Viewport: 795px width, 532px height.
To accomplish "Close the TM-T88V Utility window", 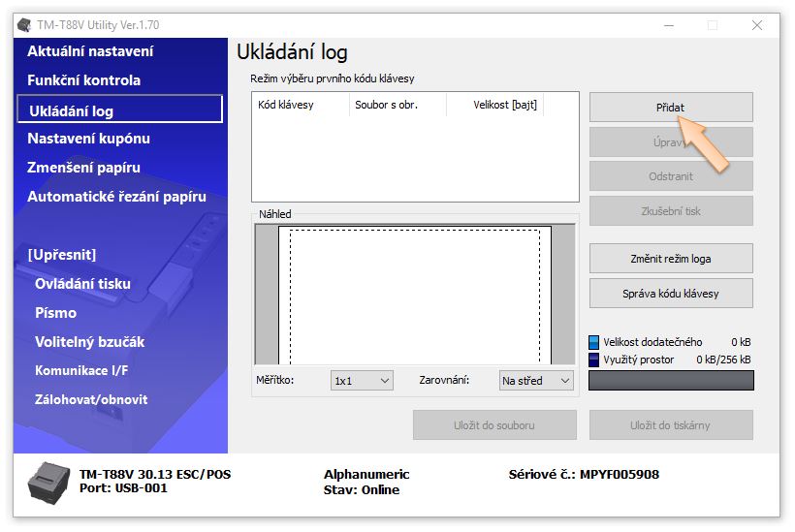I will tap(757, 25).
